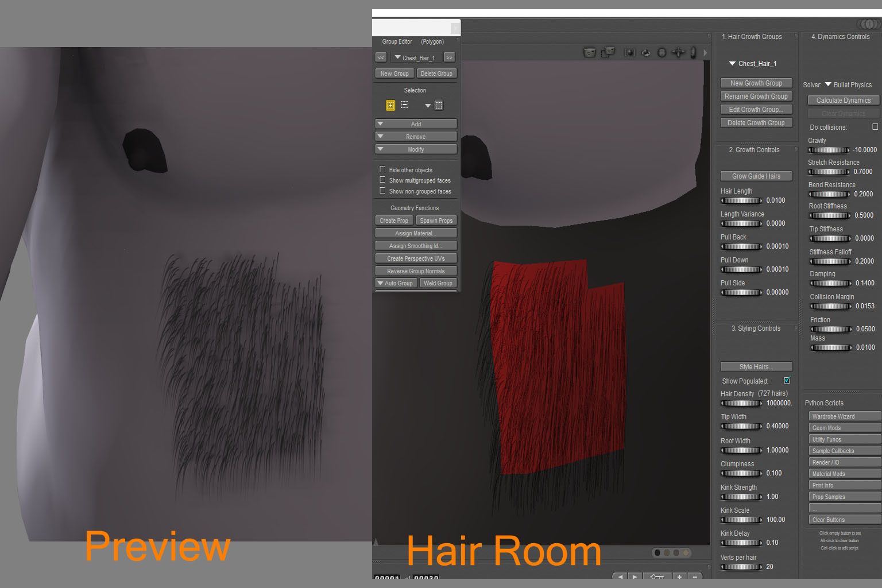Image resolution: width=882 pixels, height=588 pixels.
Task: Toggle Hide other objects checkbox
Action: click(382, 169)
